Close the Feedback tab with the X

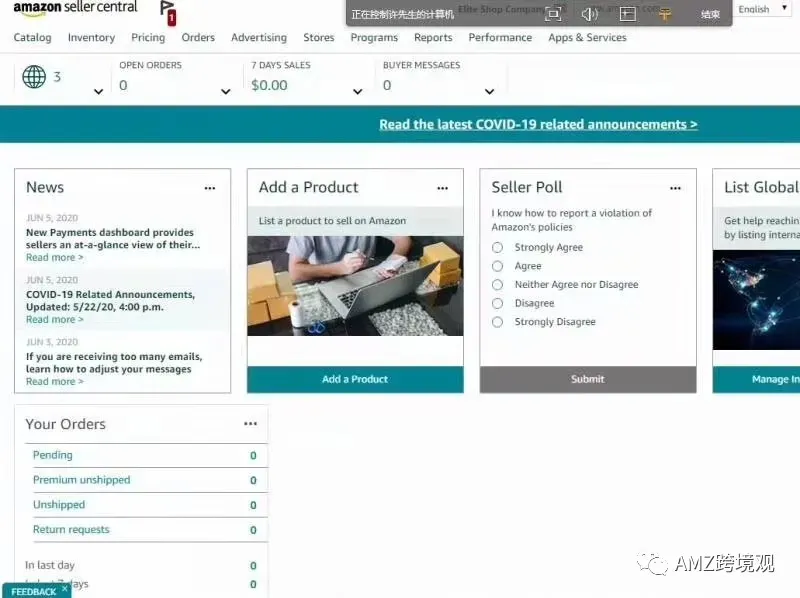[65, 589]
